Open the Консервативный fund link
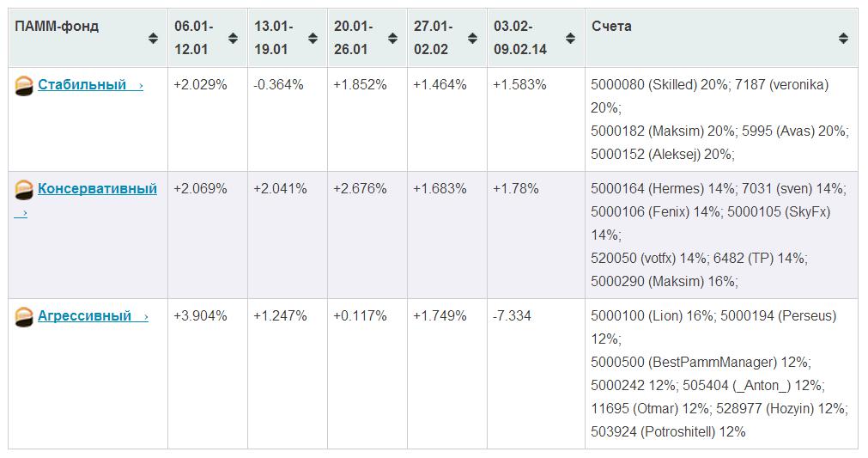868x458 pixels. pyautogui.click(x=97, y=188)
